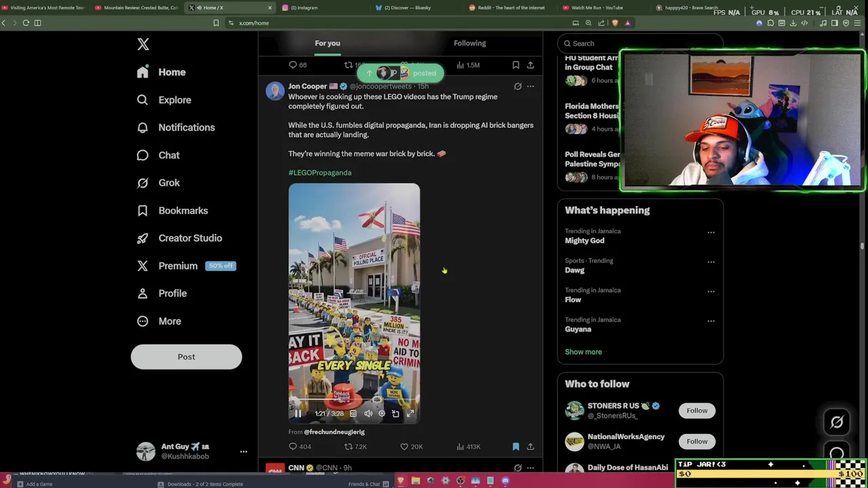868x488 pixels.
Task: Follow NationalWorksAgency
Action: (696, 441)
